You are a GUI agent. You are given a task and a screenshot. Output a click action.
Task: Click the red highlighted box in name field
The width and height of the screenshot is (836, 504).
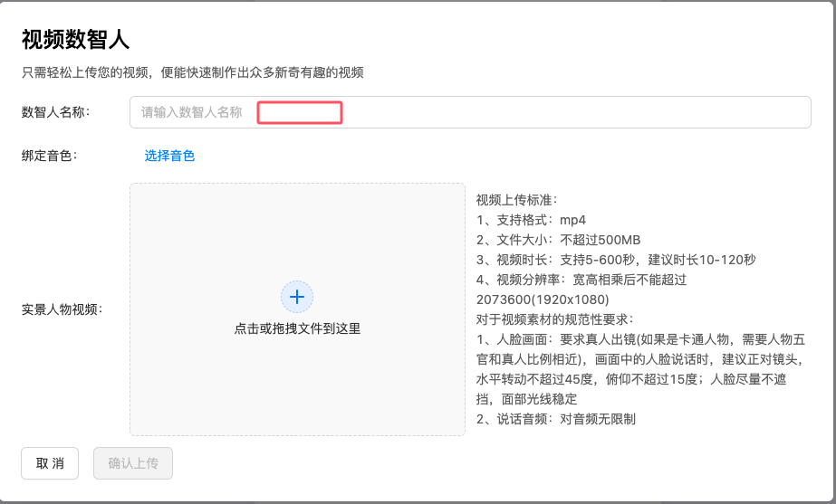click(300, 113)
